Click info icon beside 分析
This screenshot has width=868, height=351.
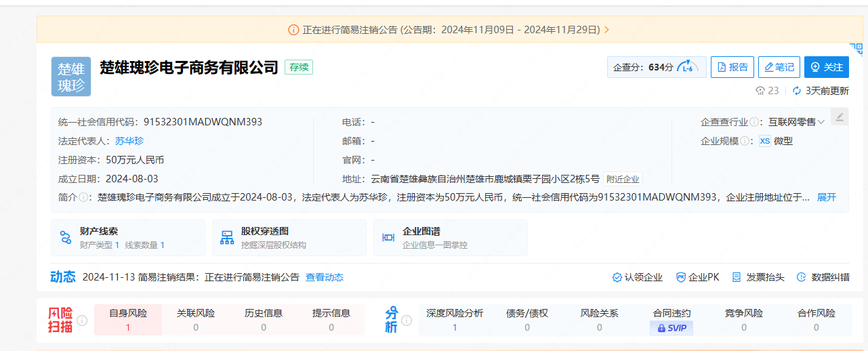(x=407, y=321)
